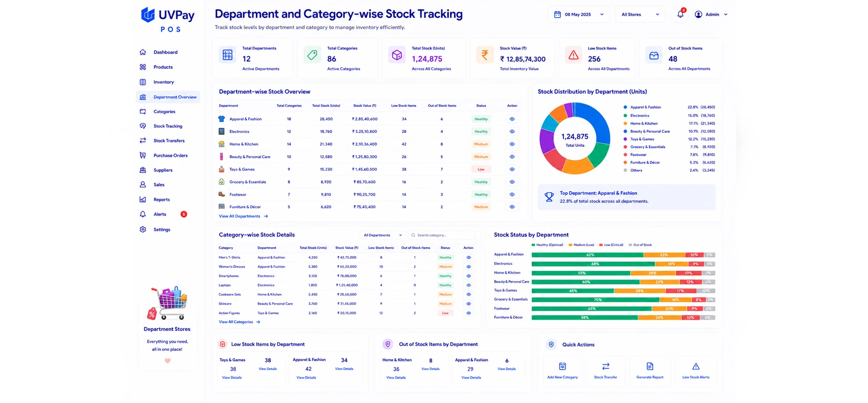The width and height of the screenshot is (868, 403).
Task: Open Purchase Orders sidebar item
Action: [x=170, y=156]
